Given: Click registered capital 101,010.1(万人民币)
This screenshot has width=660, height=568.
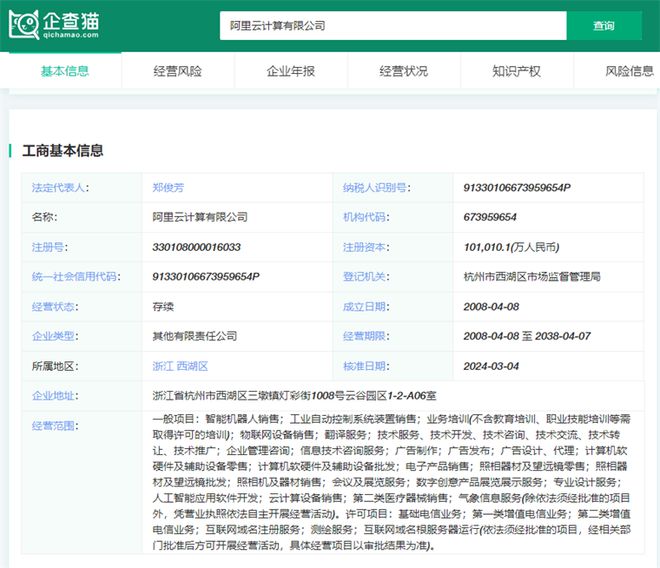Looking at the screenshot, I should (511, 247).
